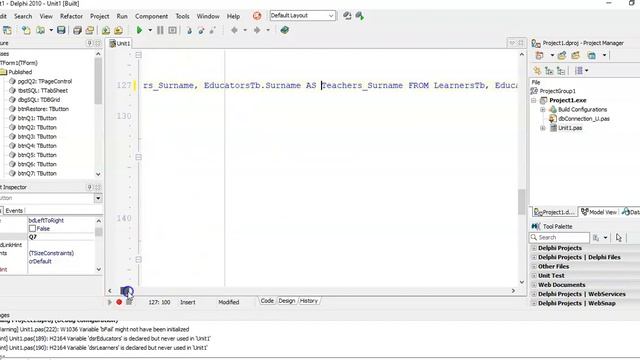Click the red globe icon beside Help
The image size is (640, 360).
pos(257,16)
